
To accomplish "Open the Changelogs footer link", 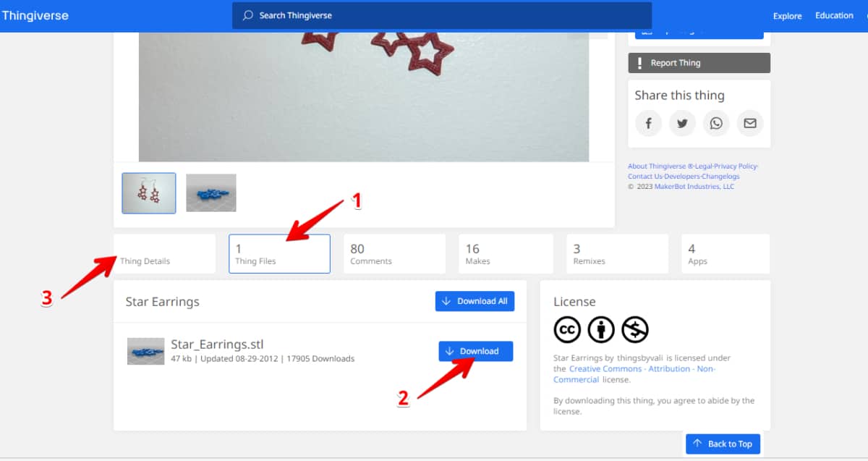I will coord(722,177).
